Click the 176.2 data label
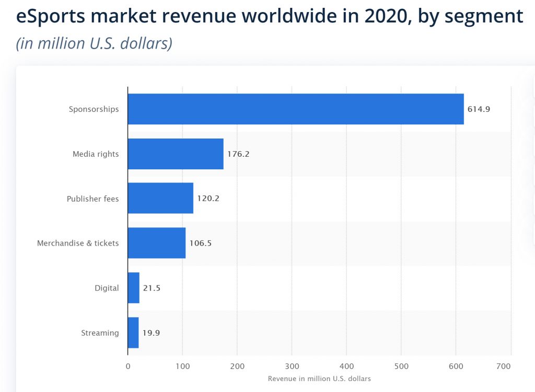 238,154
